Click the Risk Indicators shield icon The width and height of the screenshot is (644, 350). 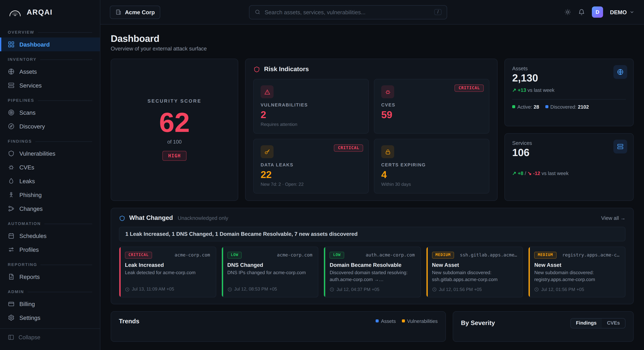coord(257,69)
